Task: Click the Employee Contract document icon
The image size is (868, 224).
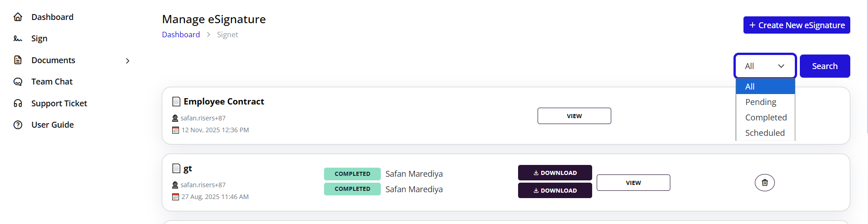Action: [x=176, y=101]
